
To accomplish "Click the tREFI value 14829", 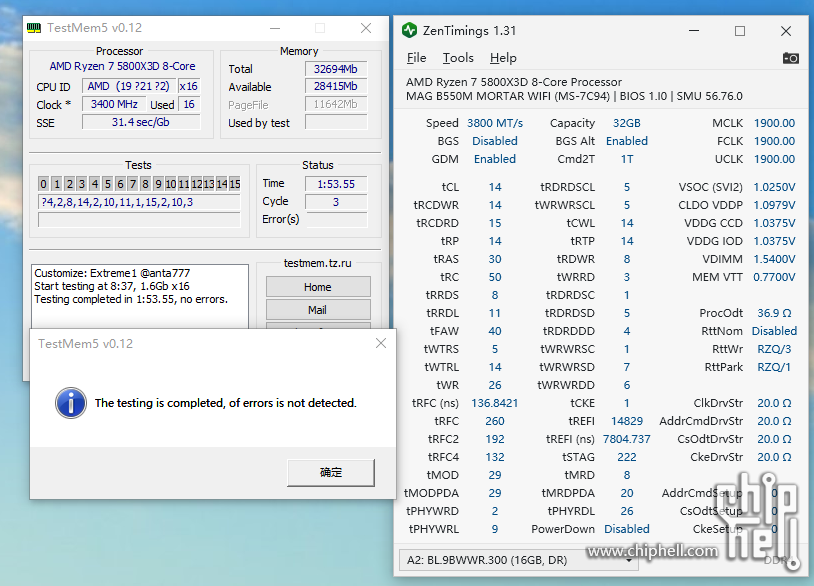I will tap(627, 421).
